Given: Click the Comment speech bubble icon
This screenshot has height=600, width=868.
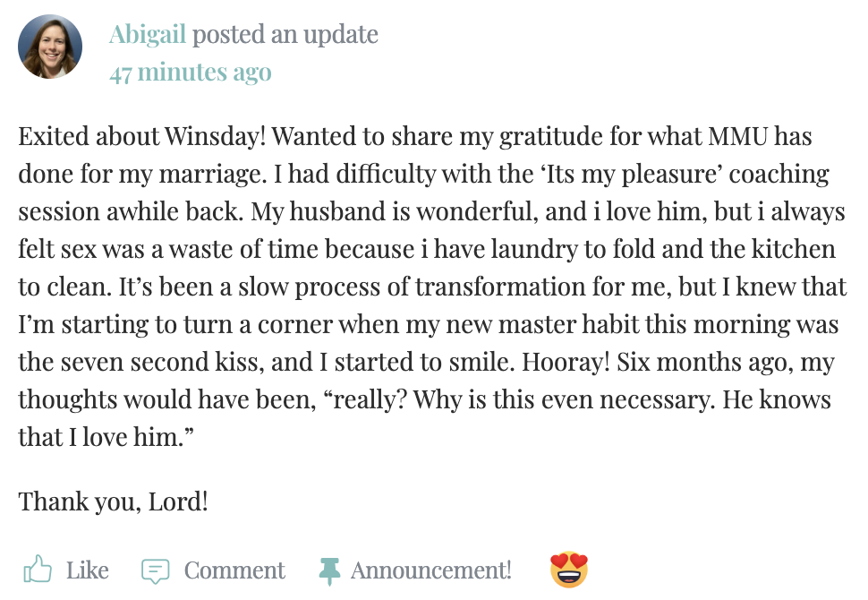Looking at the screenshot, I should [156, 570].
